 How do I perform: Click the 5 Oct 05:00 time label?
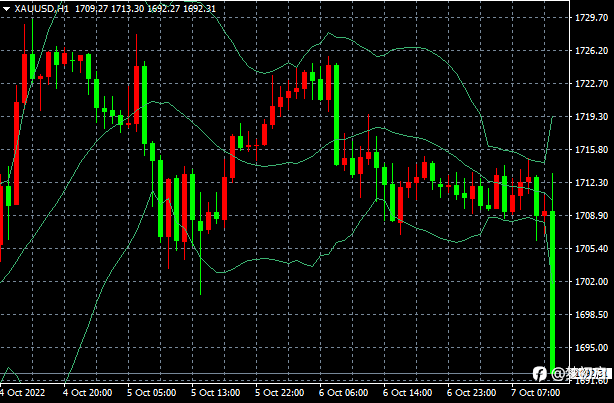coord(152,392)
